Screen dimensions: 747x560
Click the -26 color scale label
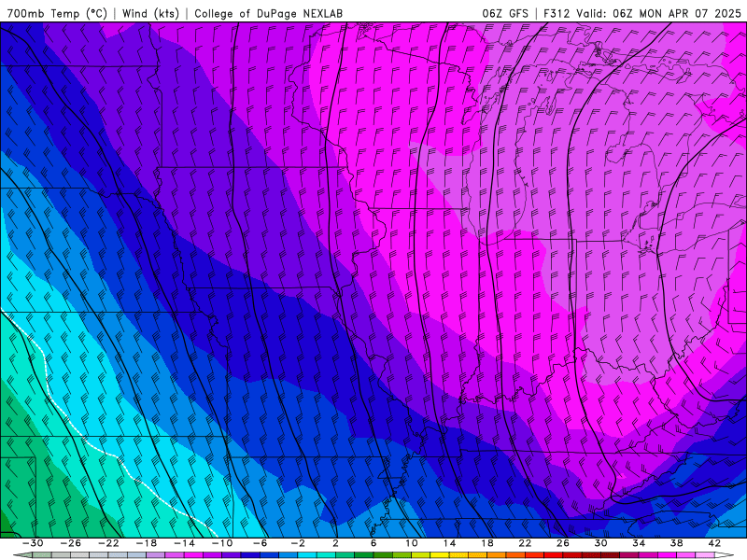coord(71,543)
